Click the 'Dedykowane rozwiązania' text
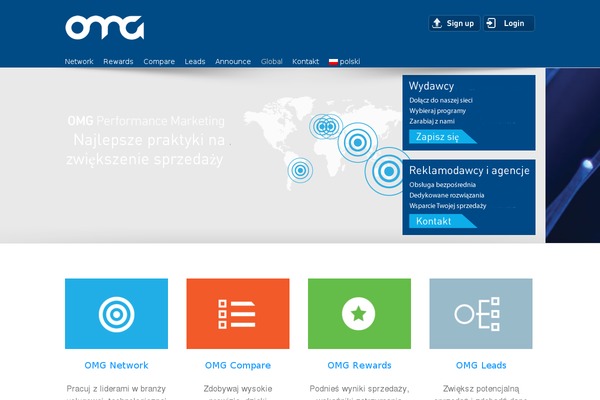This screenshot has width=600, height=400. pos(447,195)
